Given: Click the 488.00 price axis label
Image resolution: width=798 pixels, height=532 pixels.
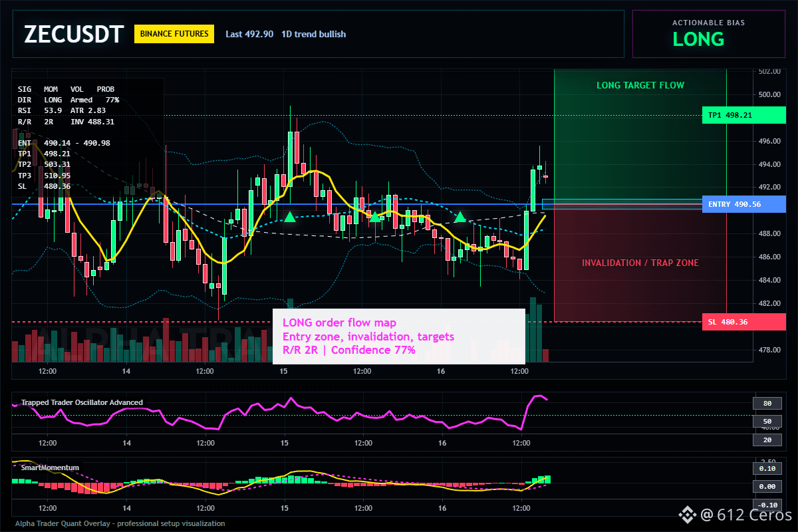Looking at the screenshot, I should [769, 233].
